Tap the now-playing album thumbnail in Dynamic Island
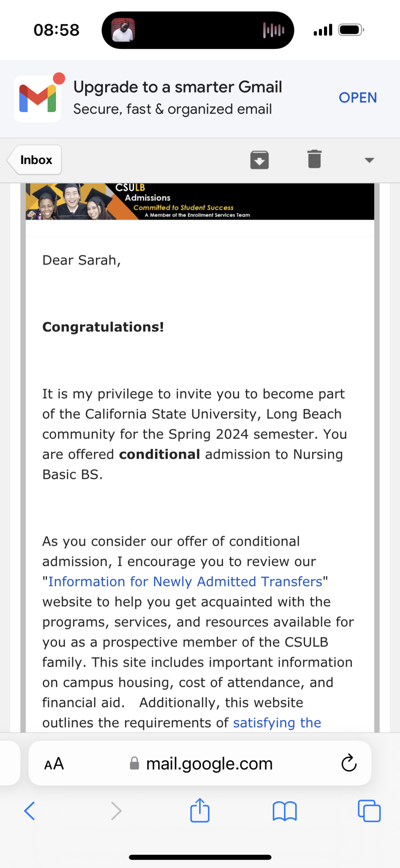This screenshot has width=400, height=868. [123, 30]
